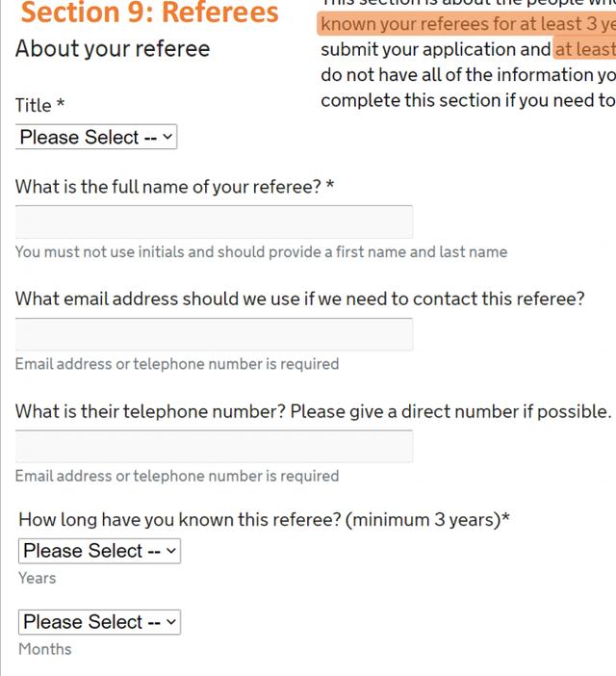Click the "Section 9: Referees" heading
616x676 pixels.
tap(149, 13)
